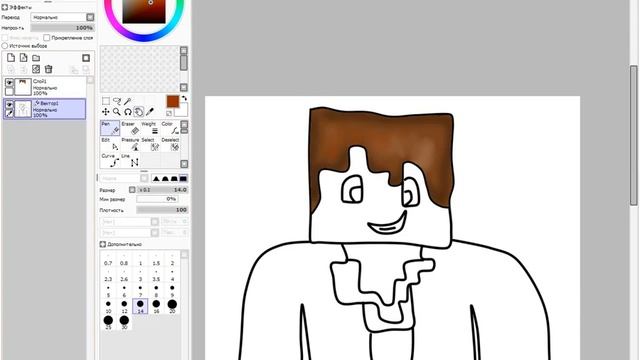This screenshot has width=640, height=360.
Task: Select the second brush edge shape
Action: tap(165, 178)
